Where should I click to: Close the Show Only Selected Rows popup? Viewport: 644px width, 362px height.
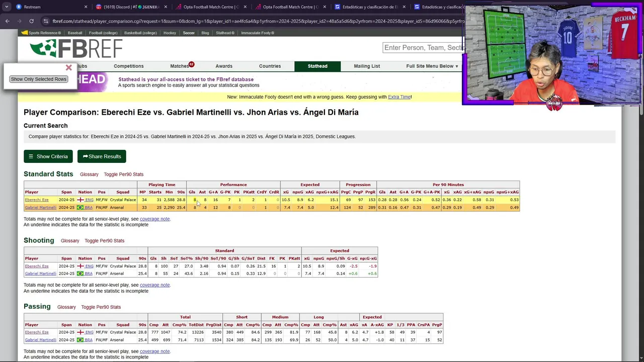[69, 67]
